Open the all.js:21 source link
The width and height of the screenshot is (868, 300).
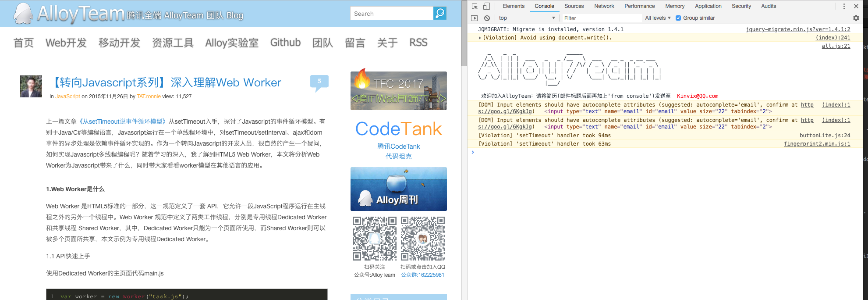pos(836,46)
